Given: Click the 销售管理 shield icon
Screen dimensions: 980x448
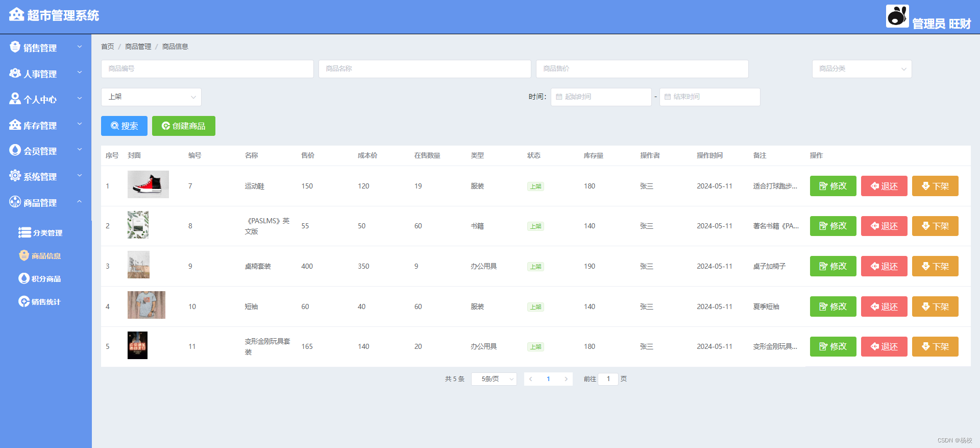Looking at the screenshot, I should [x=15, y=47].
